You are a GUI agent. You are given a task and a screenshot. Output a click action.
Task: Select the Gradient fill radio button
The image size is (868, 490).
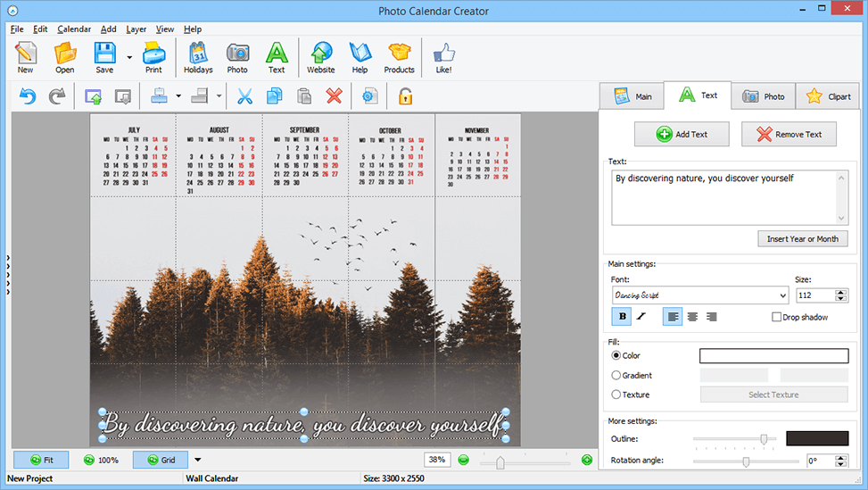(616, 376)
